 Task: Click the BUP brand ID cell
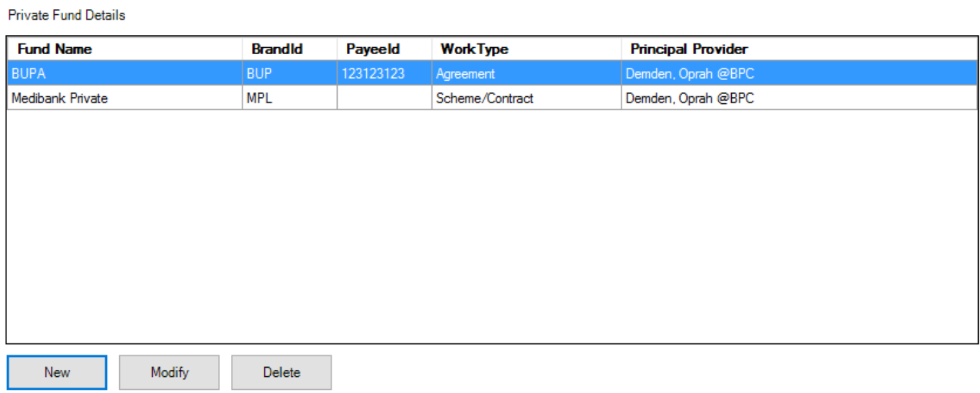pos(289,74)
